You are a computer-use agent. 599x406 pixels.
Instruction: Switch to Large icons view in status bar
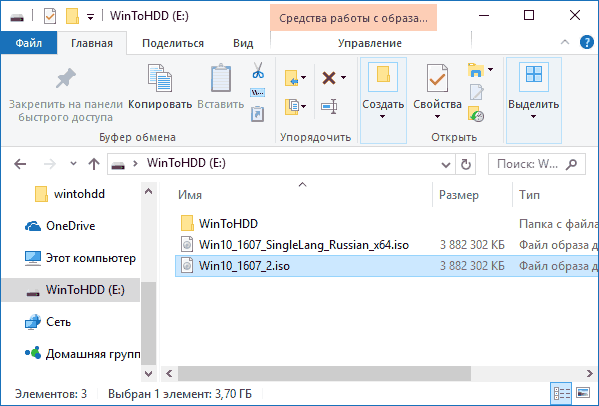(x=583, y=393)
